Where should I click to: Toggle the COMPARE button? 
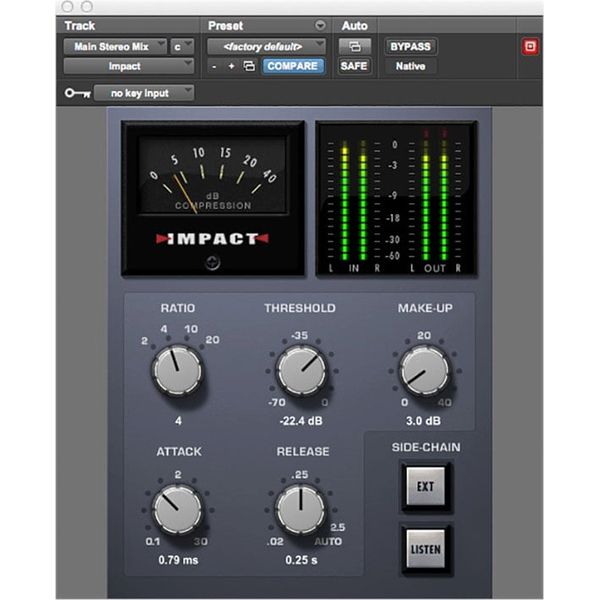(x=293, y=66)
